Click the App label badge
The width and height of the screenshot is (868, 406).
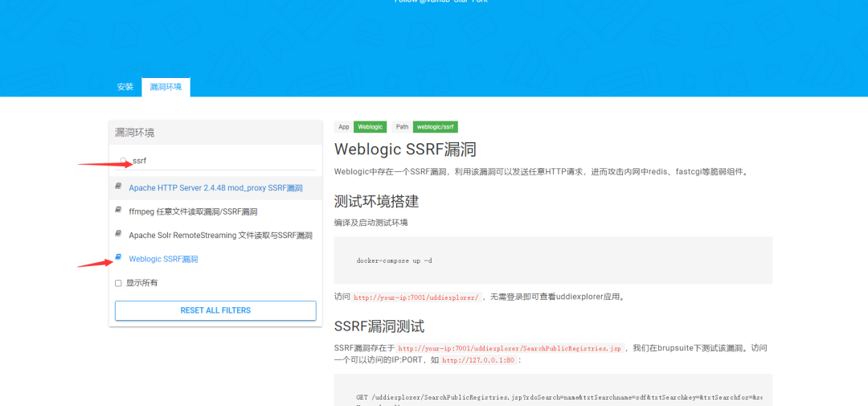click(x=344, y=127)
